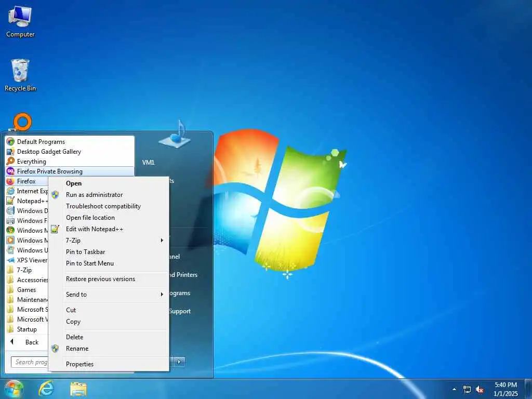532x399 pixels.
Task: Select Troubleshoot compatibility
Action: [x=109, y=206]
